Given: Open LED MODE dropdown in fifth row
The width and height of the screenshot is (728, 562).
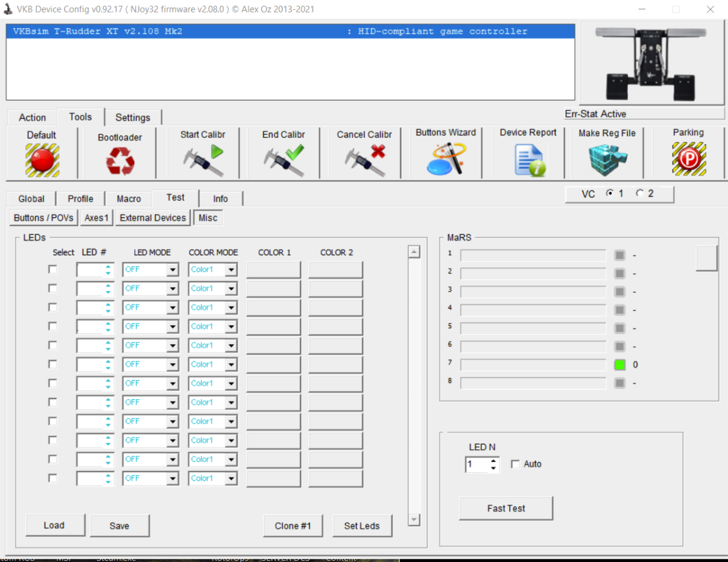Looking at the screenshot, I should click(172, 345).
